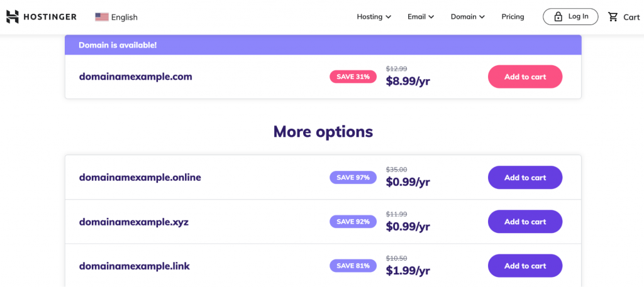Expand the Hosting dropdown menu
644x287 pixels.
374,17
